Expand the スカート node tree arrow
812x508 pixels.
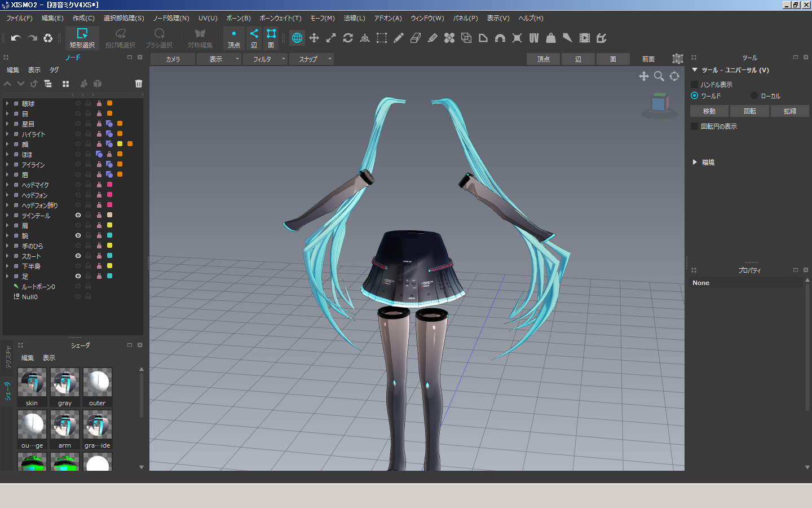click(x=7, y=256)
